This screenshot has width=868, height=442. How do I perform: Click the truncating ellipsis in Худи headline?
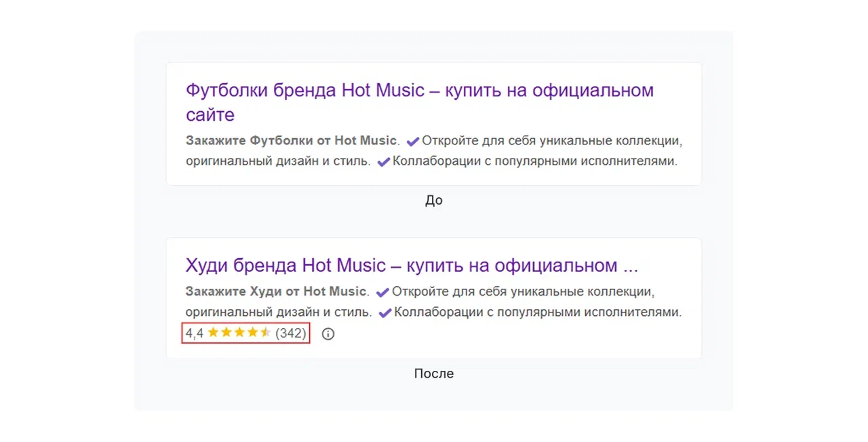[x=630, y=266]
